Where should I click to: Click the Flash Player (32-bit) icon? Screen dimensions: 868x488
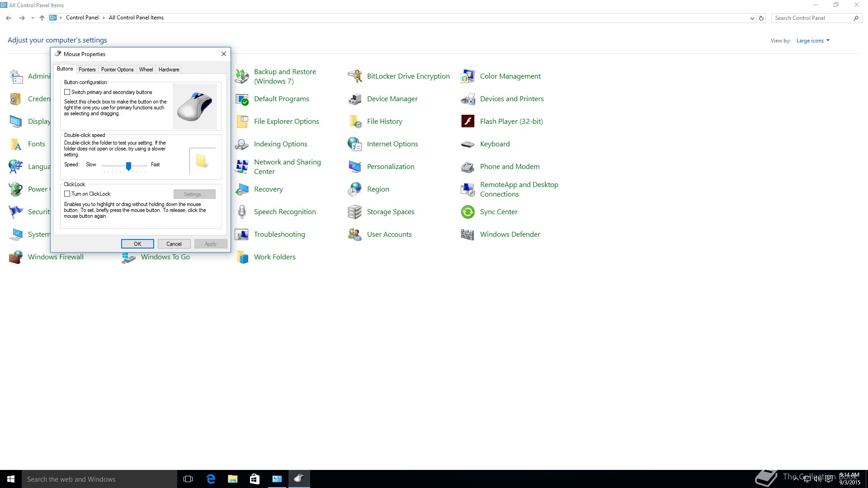coord(467,122)
